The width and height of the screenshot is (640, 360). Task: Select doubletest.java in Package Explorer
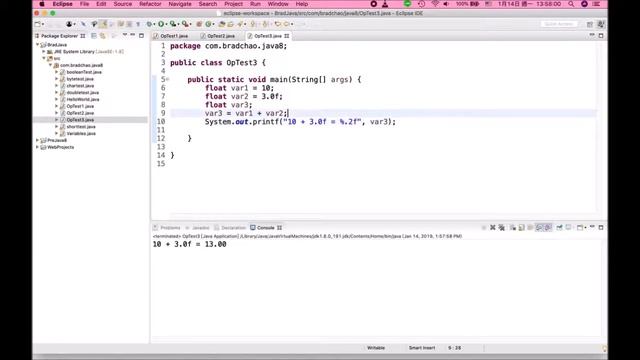(83, 93)
